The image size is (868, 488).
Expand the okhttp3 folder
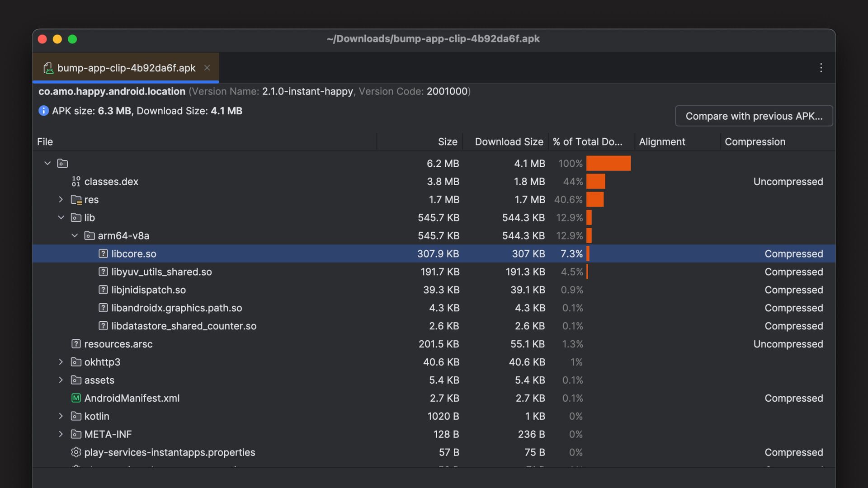click(x=61, y=362)
